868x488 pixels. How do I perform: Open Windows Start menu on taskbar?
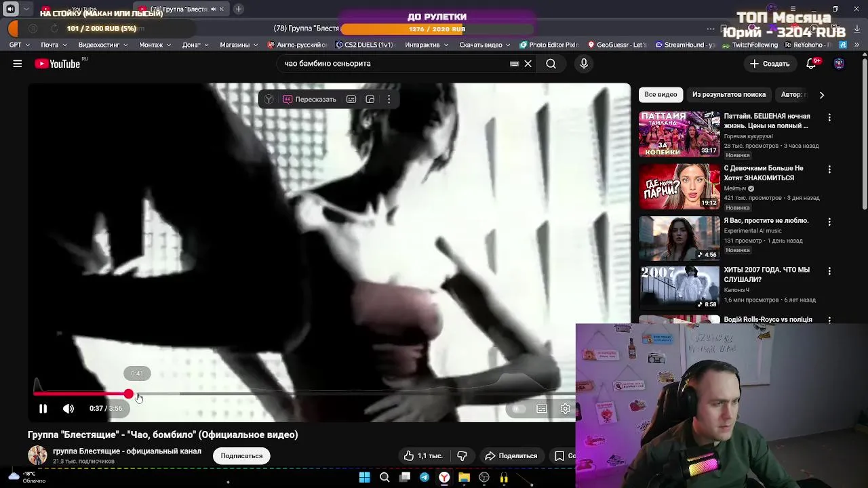pyautogui.click(x=364, y=478)
